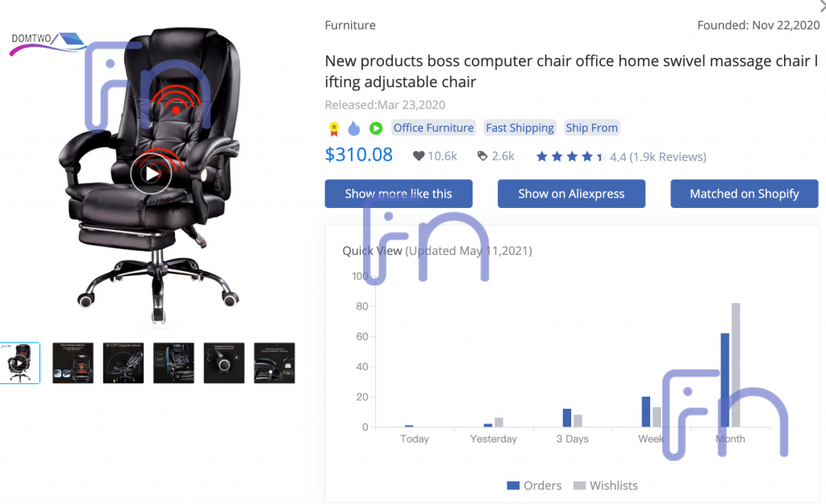Select the Office Furniture tag

(433, 128)
